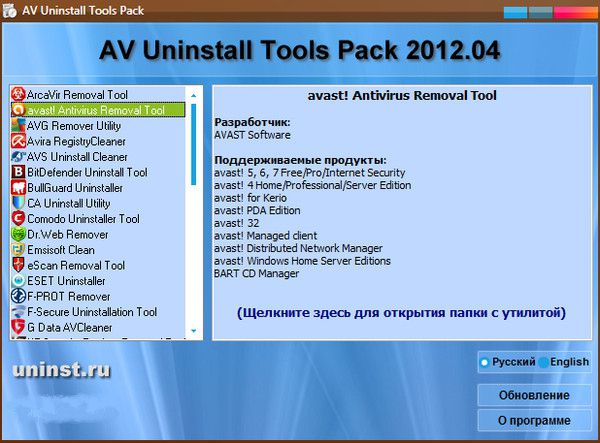
Task: Click the list scrollbar up arrow
Action: pos(194,95)
